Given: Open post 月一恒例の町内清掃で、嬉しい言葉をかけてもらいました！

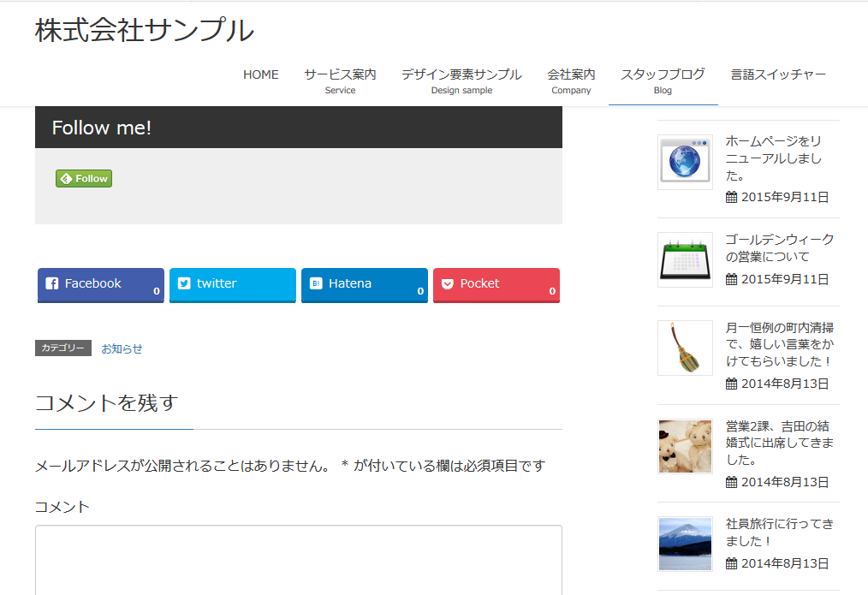Looking at the screenshot, I should (x=780, y=344).
